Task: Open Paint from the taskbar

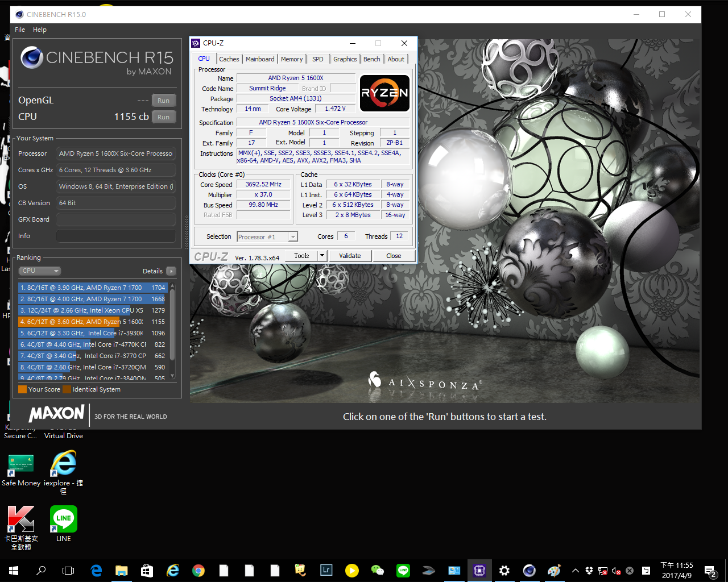Action: (555, 571)
